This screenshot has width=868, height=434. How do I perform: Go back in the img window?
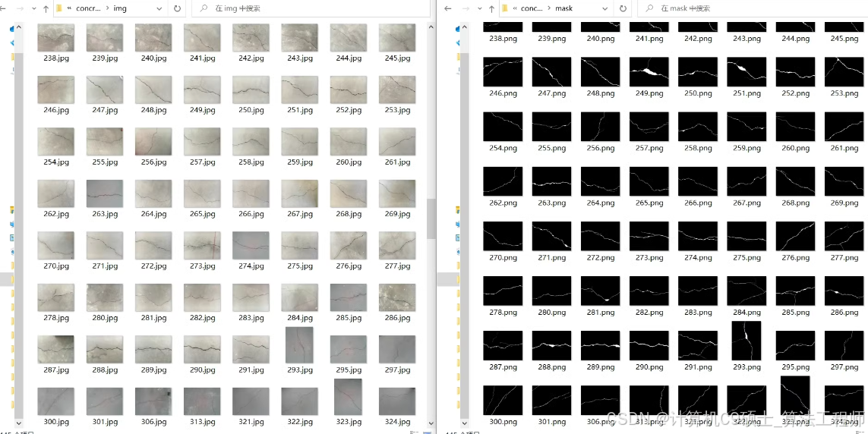click(3, 9)
